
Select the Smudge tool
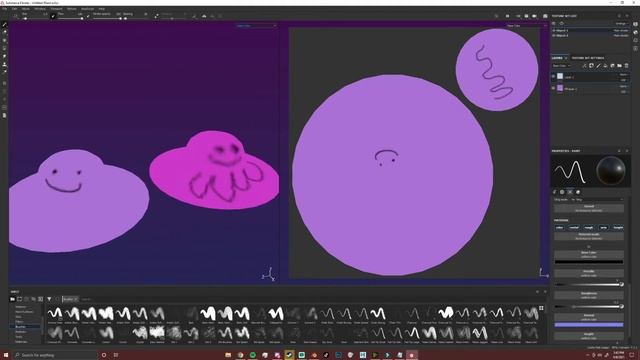4,56
